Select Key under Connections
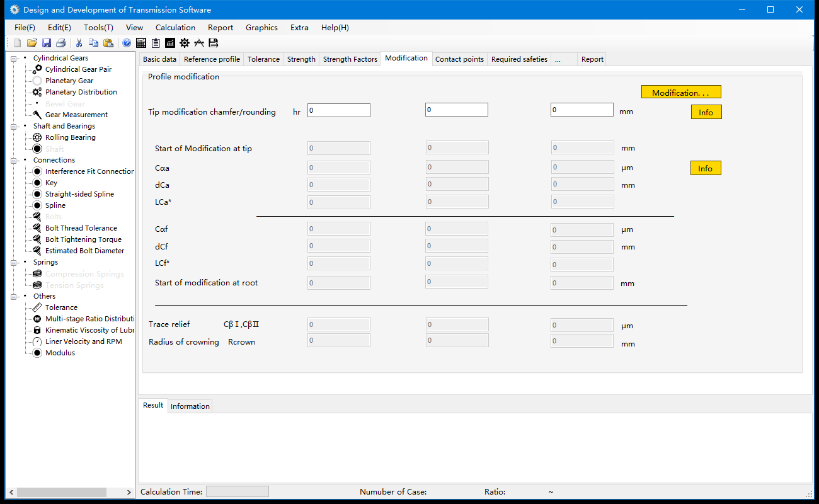Viewport: 819px width, 504px height. coord(51,183)
